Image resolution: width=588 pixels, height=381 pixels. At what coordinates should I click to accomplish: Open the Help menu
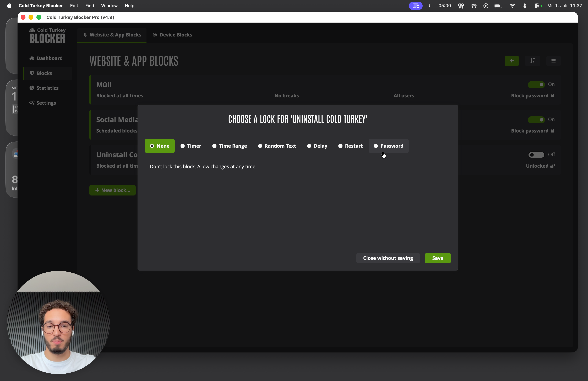pyautogui.click(x=129, y=6)
